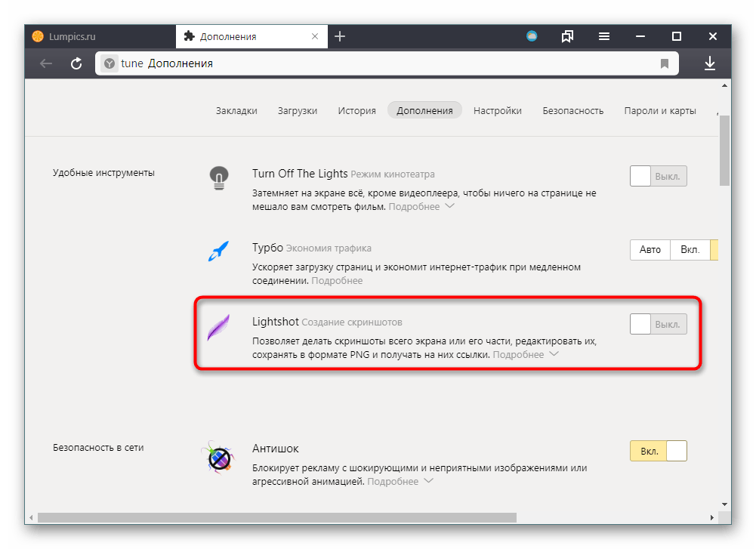Click the page reload icon
This screenshot has height=549, width=756.
(76, 64)
